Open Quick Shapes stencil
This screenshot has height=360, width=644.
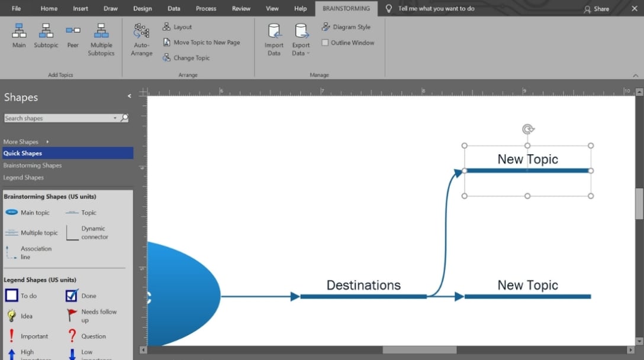(67, 153)
